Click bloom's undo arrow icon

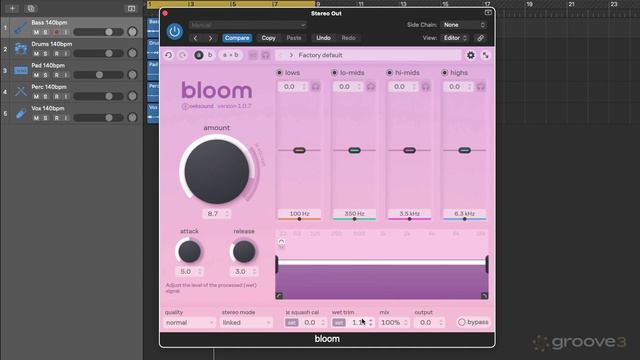169,55
